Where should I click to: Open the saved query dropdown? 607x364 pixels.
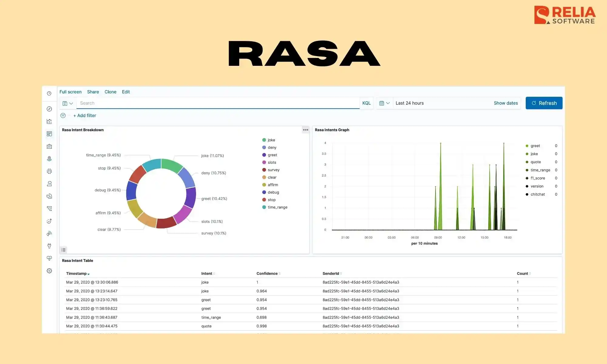click(x=68, y=103)
